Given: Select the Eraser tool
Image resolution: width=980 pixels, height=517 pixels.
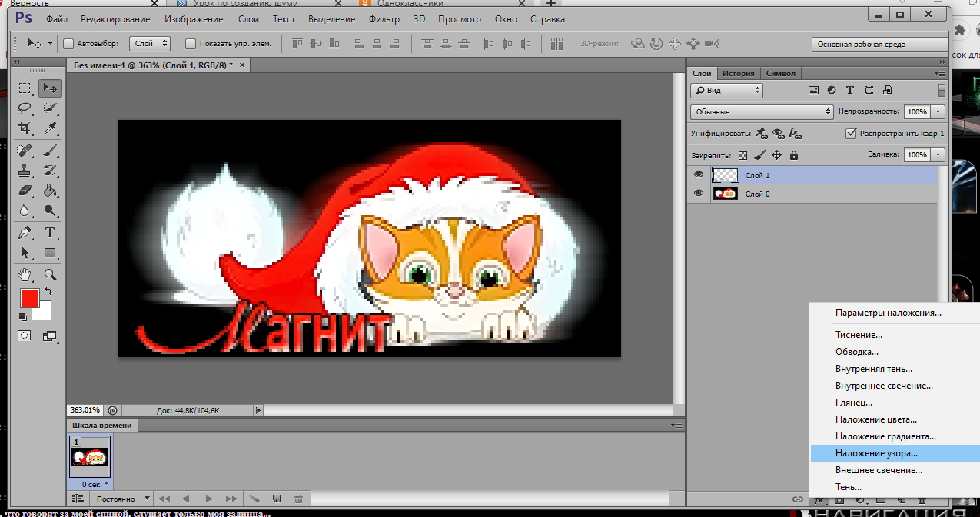Looking at the screenshot, I should pos(25,190).
